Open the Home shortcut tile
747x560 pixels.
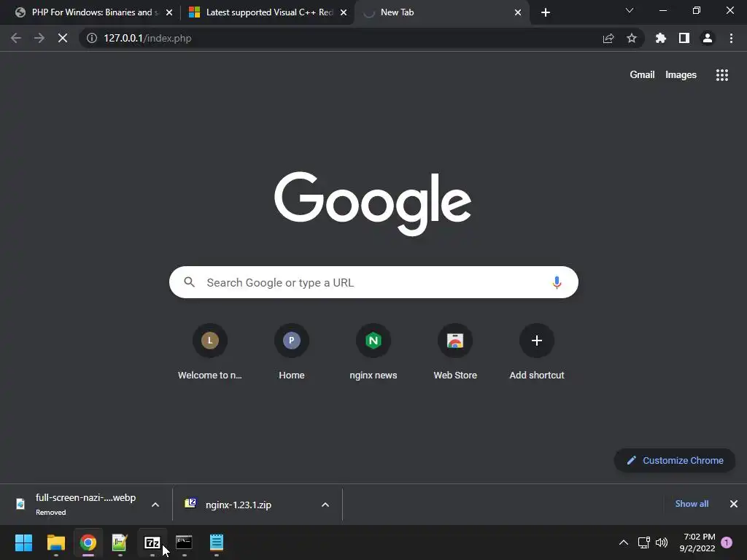click(x=292, y=352)
